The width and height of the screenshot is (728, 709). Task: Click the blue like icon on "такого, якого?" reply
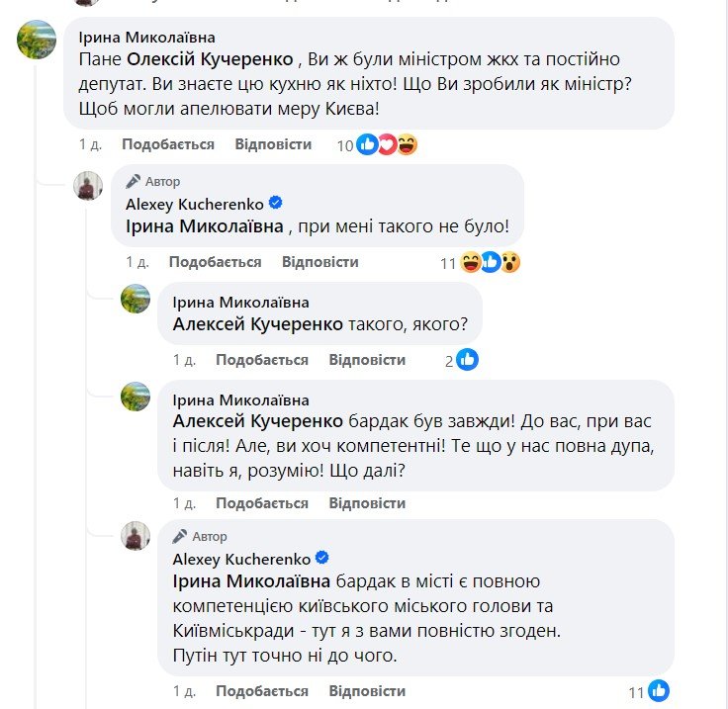point(467,360)
